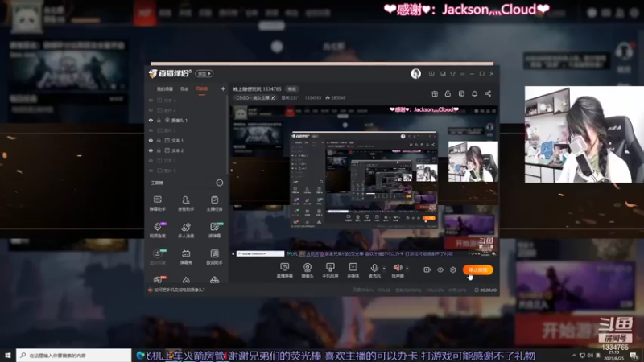This screenshot has width=644, height=362.
Task: Click the Windows taskbar search box
Action: pos(74,356)
